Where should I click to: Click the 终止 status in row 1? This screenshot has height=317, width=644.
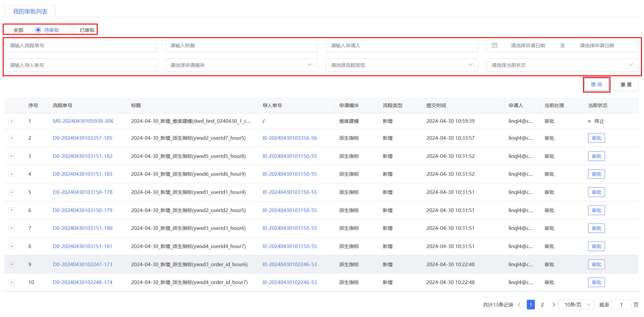point(596,121)
